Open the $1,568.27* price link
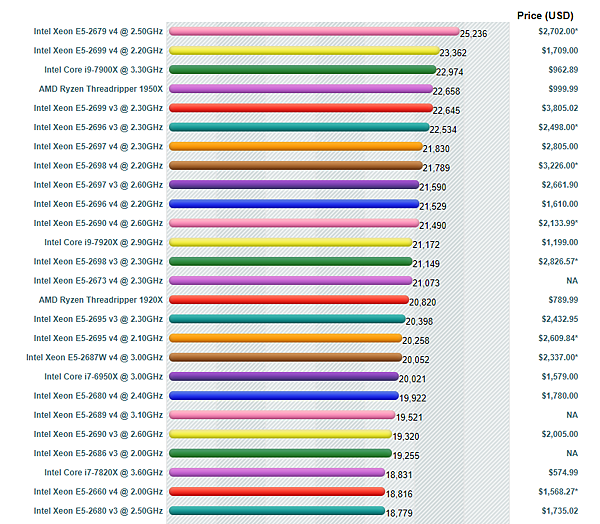The height and width of the screenshot is (524, 600). point(558,491)
